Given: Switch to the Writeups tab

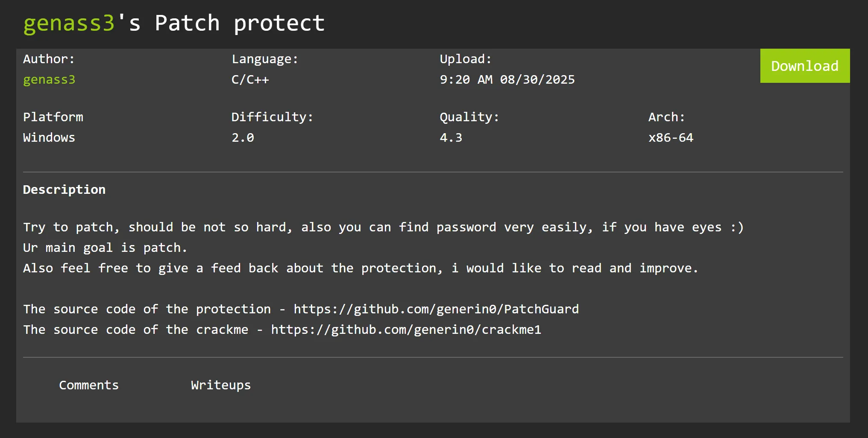Looking at the screenshot, I should click(221, 385).
